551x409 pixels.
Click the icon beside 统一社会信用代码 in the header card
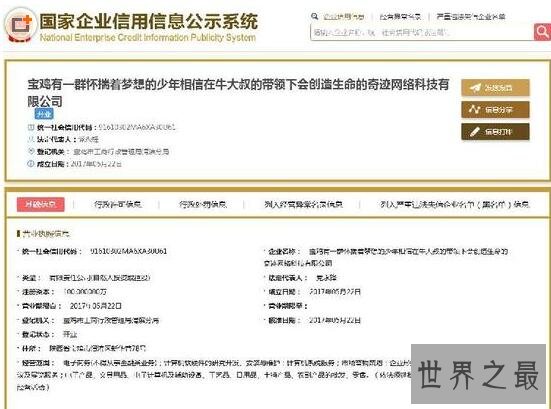click(31, 127)
